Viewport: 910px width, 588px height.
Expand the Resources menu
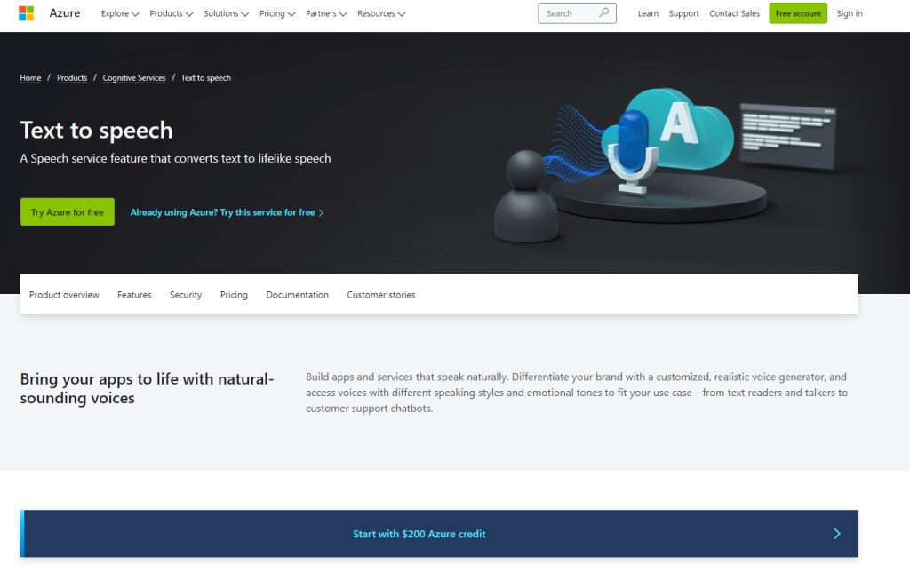(x=380, y=13)
